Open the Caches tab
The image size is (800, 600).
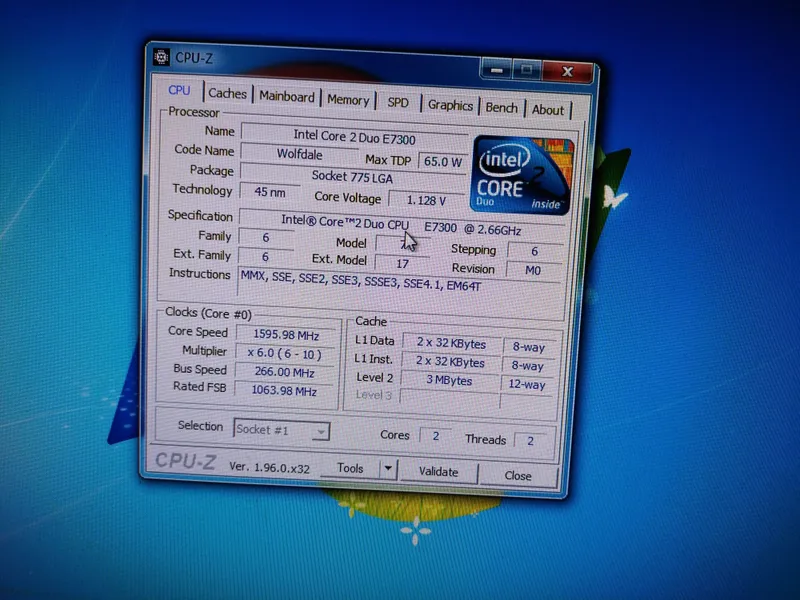(227, 94)
